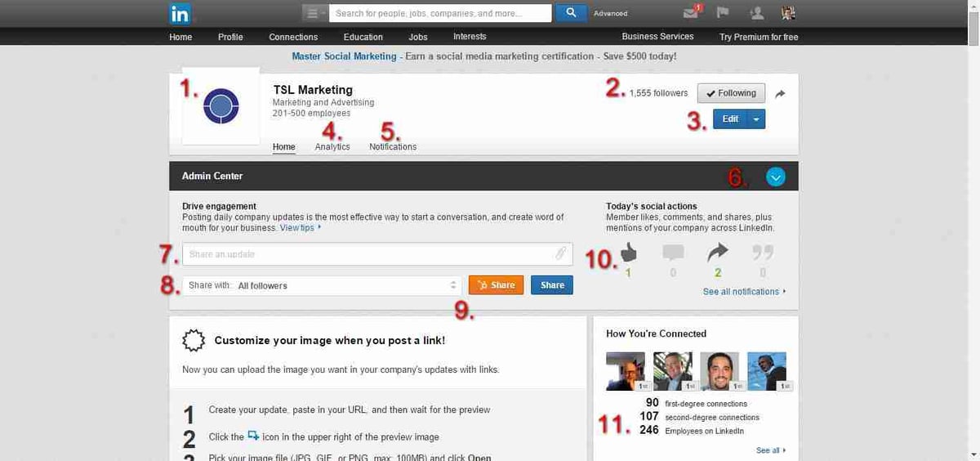
Task: Open the Education menu item
Action: (x=363, y=37)
